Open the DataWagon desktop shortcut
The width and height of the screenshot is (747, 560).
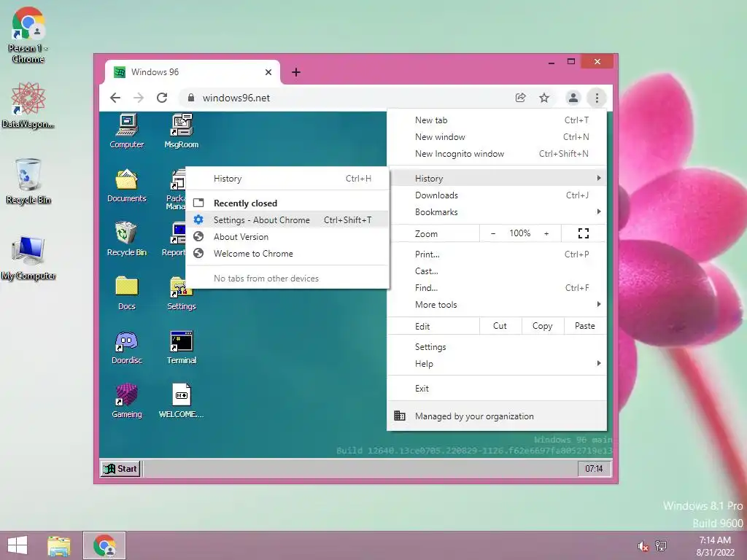28,105
